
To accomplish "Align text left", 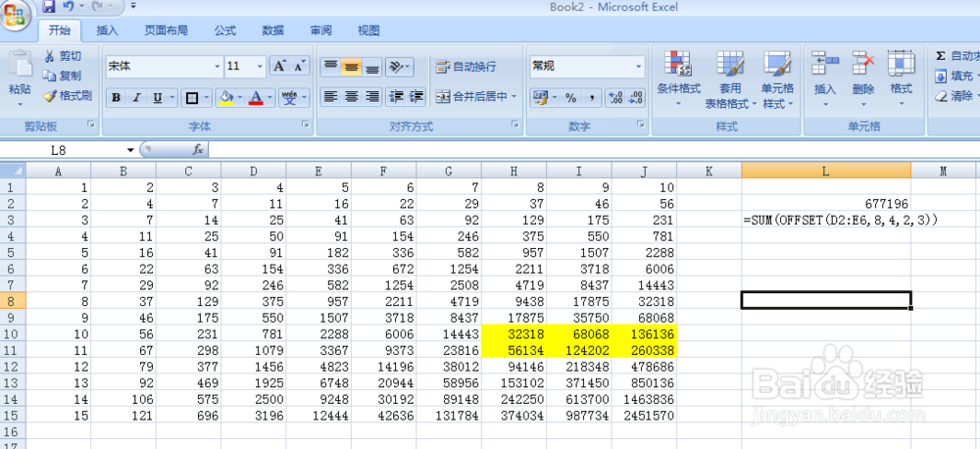I will click(x=330, y=96).
